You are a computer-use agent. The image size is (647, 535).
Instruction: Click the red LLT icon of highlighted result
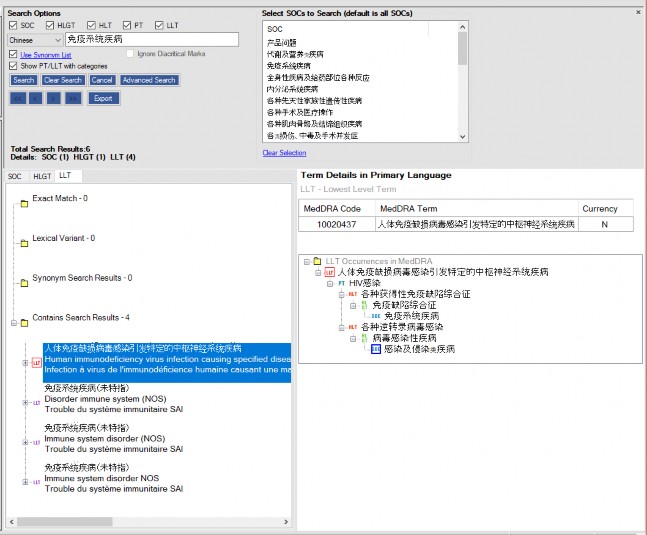36,364
